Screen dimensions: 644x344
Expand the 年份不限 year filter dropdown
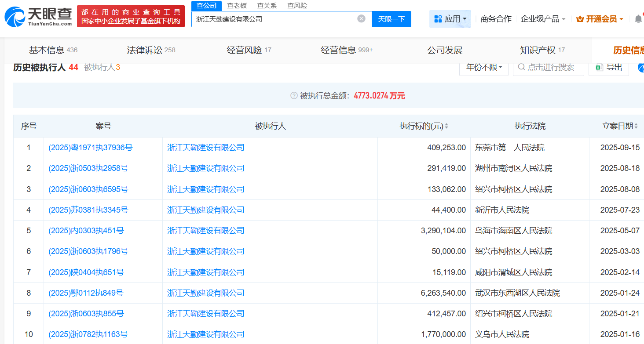(x=484, y=67)
